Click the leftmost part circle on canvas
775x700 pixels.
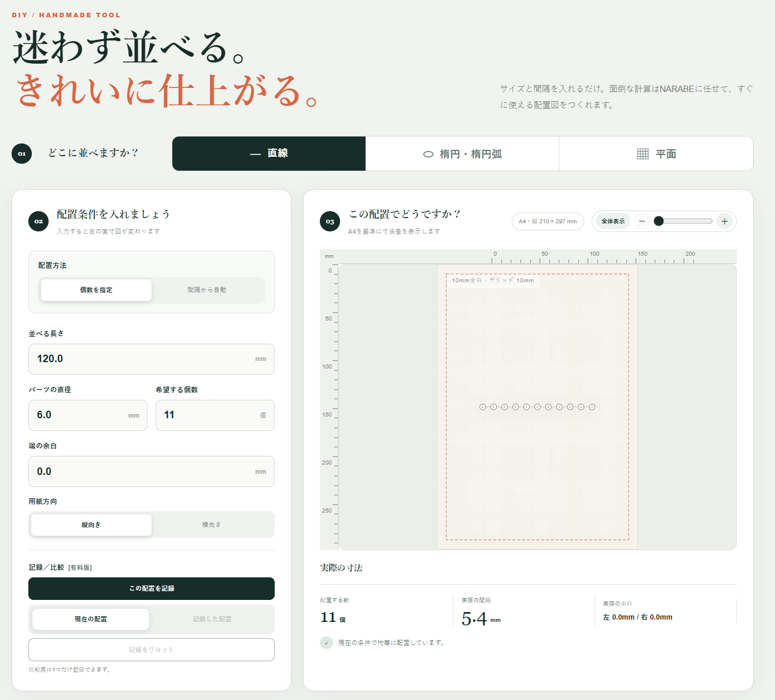(483, 407)
